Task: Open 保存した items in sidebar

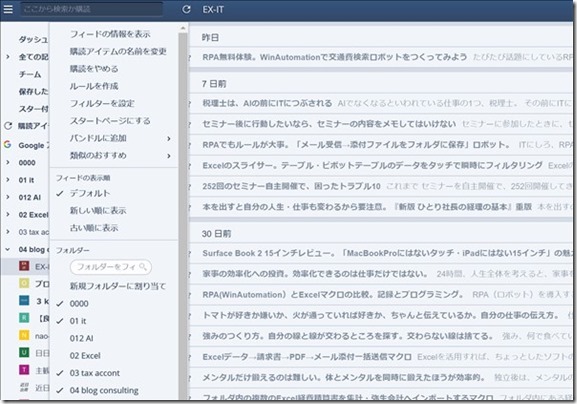Action: tap(33, 91)
